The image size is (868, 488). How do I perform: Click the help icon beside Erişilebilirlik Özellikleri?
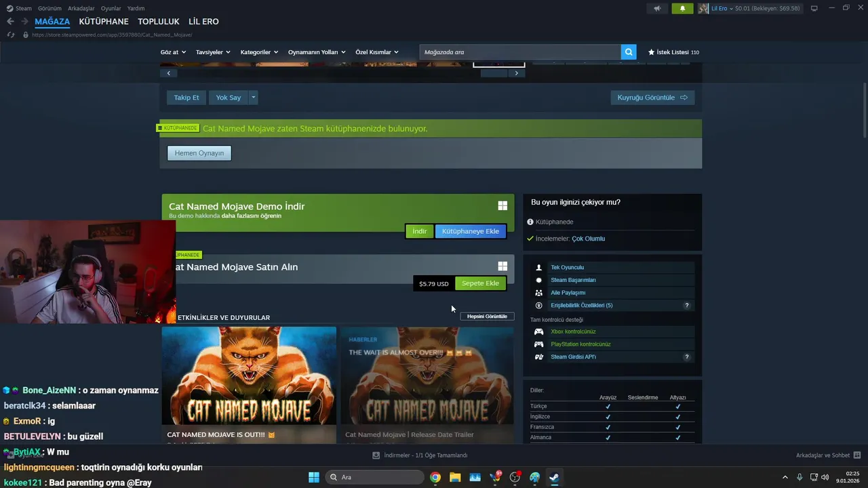(686, 306)
